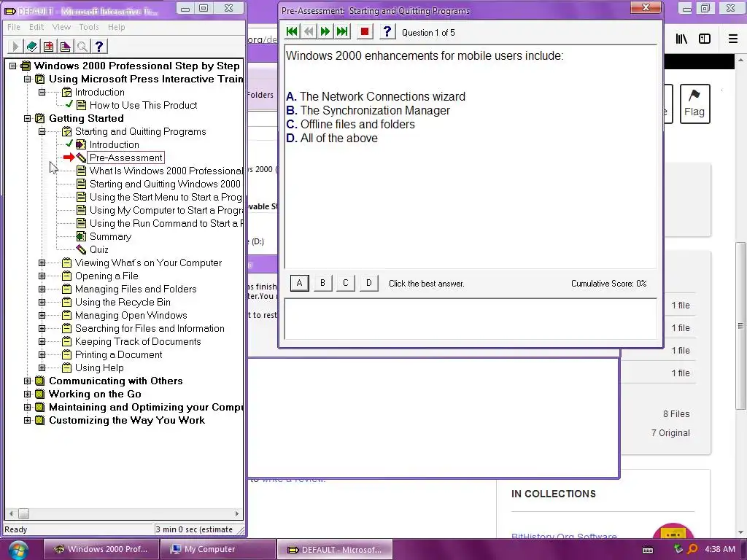This screenshot has height=560, width=747.
Task: Expand Maintaining and Optimizing your Computer section
Action: [x=28, y=407]
